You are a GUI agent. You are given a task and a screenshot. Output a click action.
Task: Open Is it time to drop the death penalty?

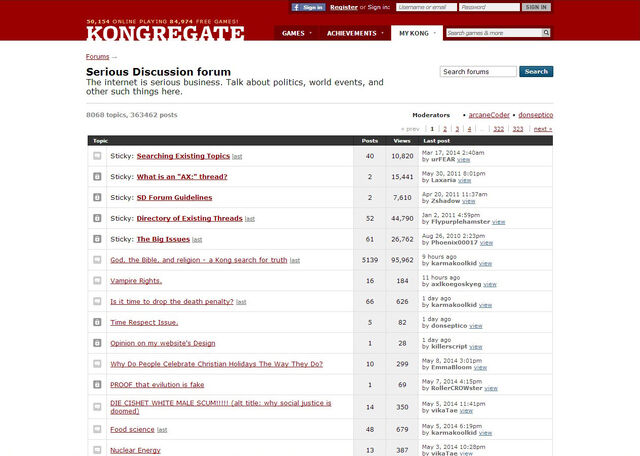pyautogui.click(x=172, y=302)
